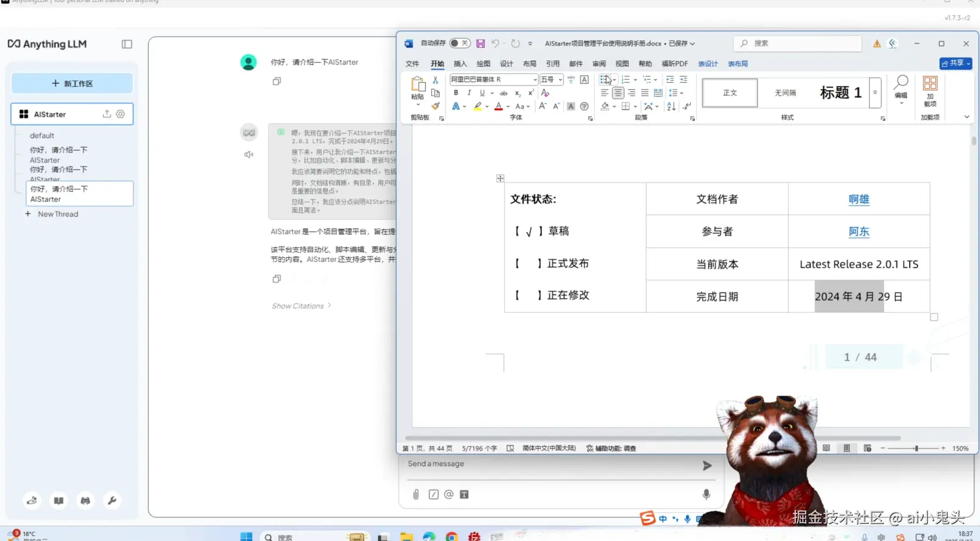Open AIStarter workspace settings gear
This screenshot has height=541, width=980.
pos(121,114)
